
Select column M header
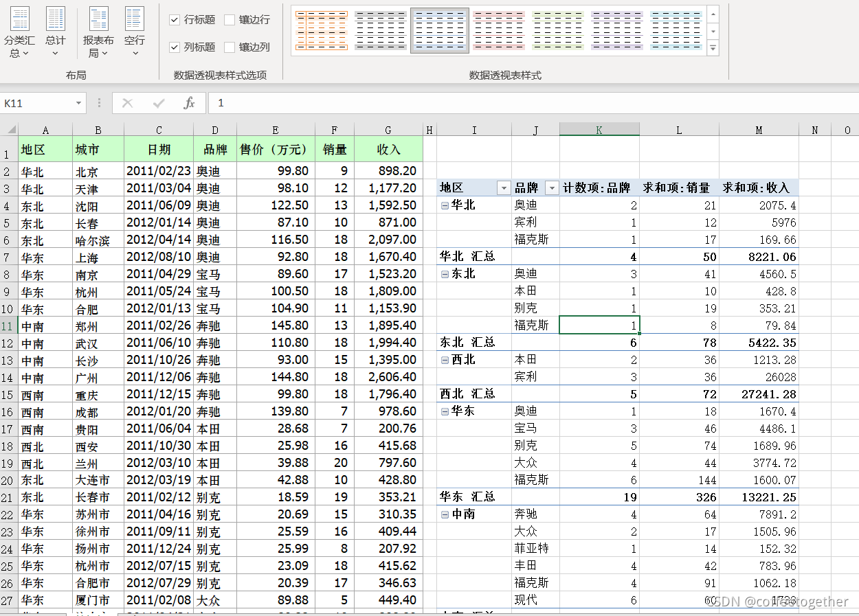point(759,130)
